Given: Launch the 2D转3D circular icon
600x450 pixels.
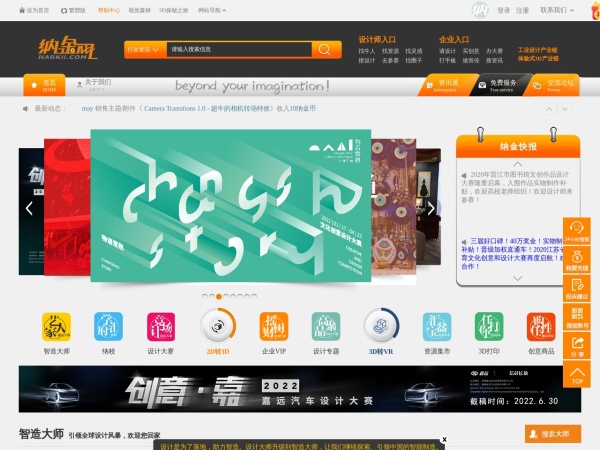Looking at the screenshot, I should [218, 326].
